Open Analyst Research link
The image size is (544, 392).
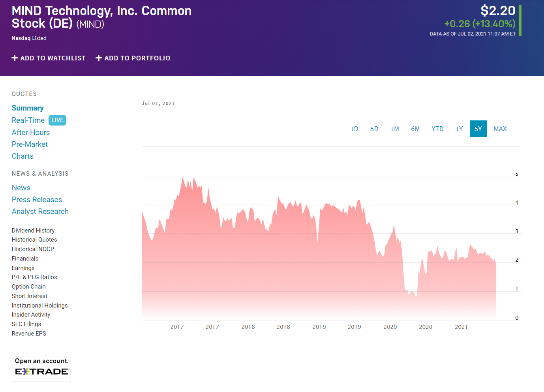pyautogui.click(x=40, y=211)
